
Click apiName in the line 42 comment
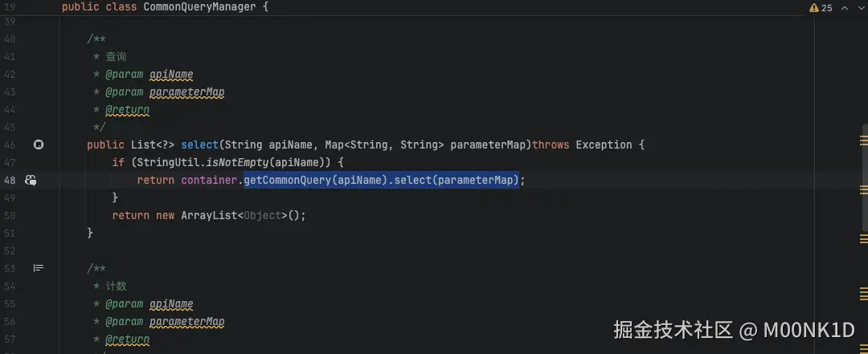(x=171, y=74)
